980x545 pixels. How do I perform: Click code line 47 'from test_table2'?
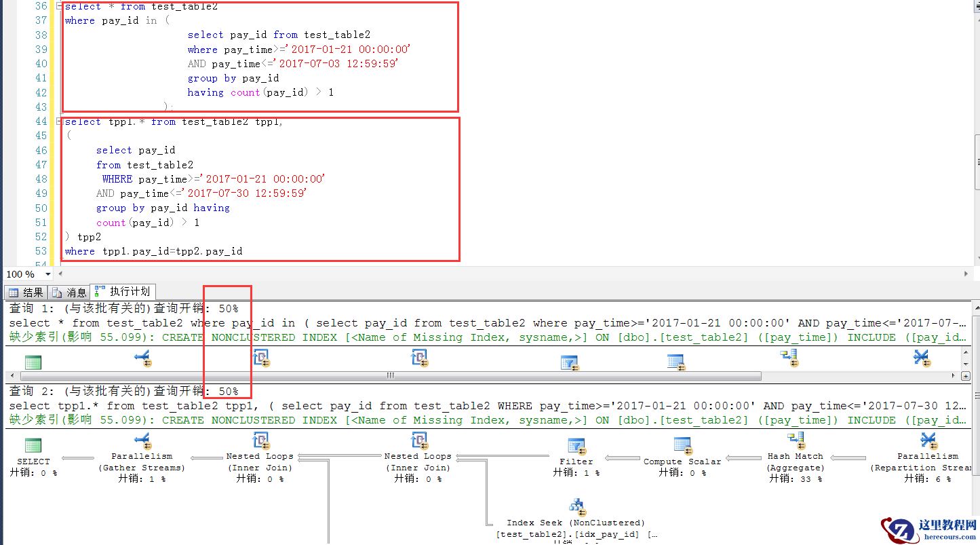[x=144, y=165]
